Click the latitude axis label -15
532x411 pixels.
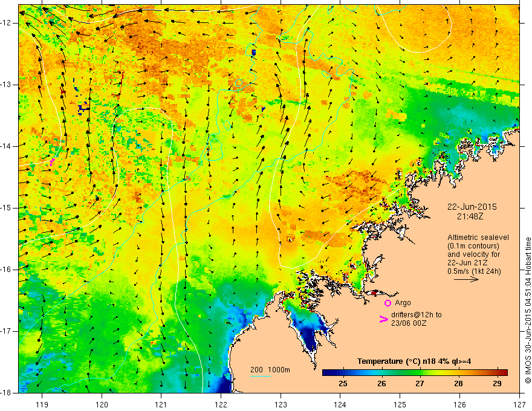pos(7,208)
